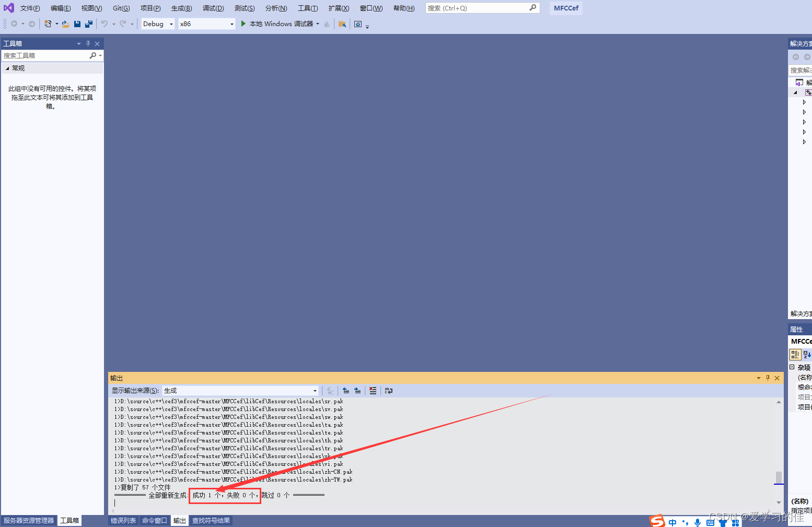
Task: Switch to the 错误列表 tab
Action: point(123,520)
